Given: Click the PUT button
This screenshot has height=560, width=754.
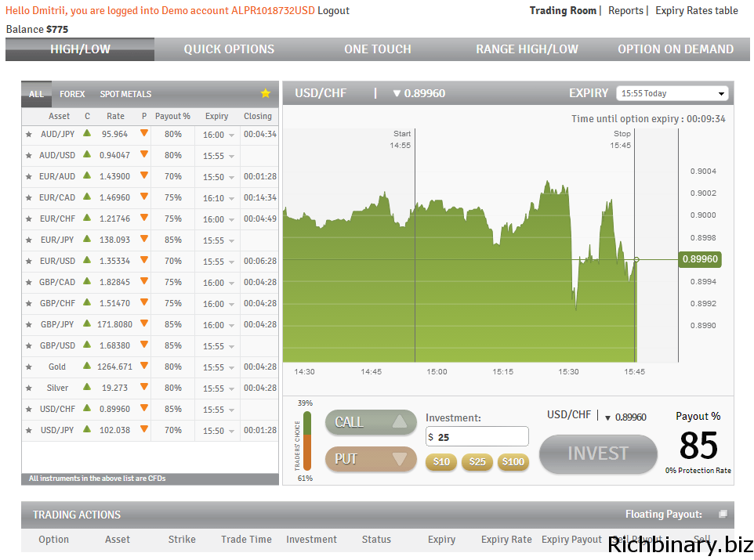Looking at the screenshot, I should [371, 459].
